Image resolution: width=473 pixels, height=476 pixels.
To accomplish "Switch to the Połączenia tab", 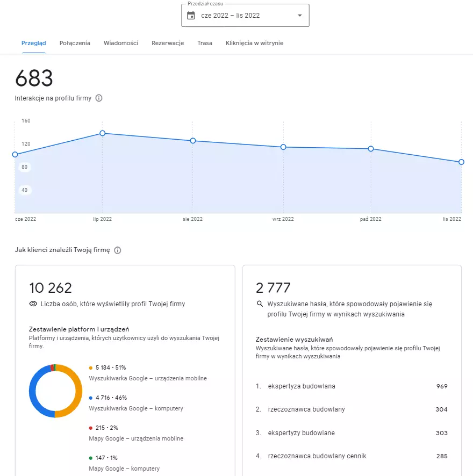I will point(75,43).
